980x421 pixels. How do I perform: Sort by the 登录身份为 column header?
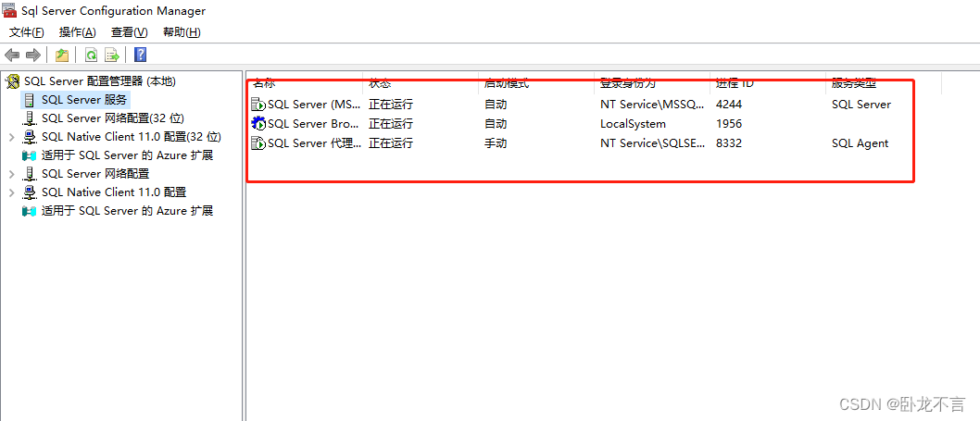pos(628,83)
